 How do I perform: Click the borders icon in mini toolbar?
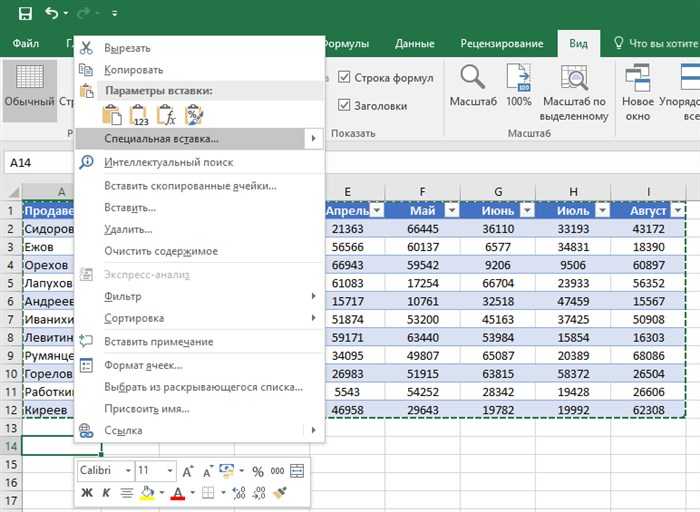208,493
